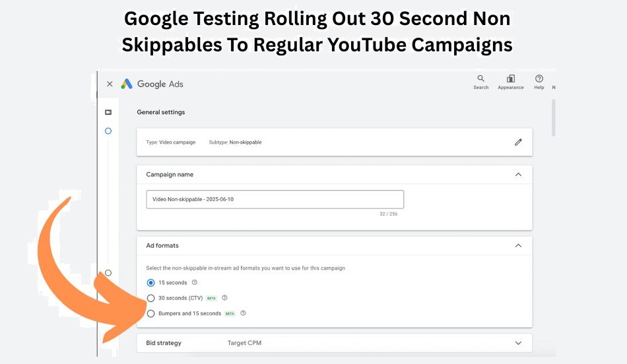Click the '32 / 256' character counter
Screen dimensions: 627x364
pos(388,214)
